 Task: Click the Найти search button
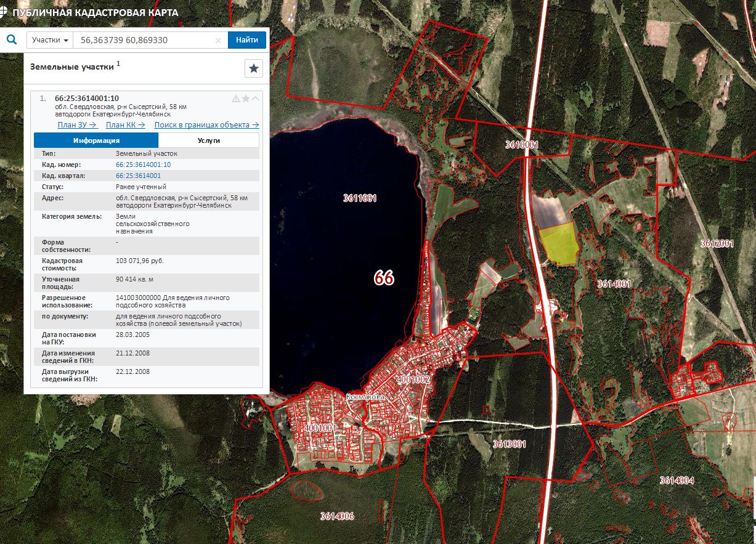[247, 40]
